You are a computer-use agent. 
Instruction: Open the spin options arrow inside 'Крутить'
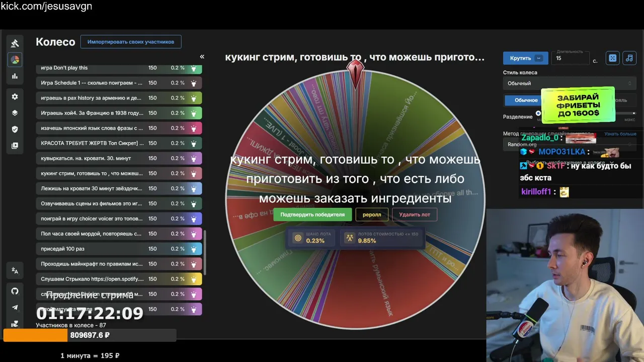click(539, 58)
